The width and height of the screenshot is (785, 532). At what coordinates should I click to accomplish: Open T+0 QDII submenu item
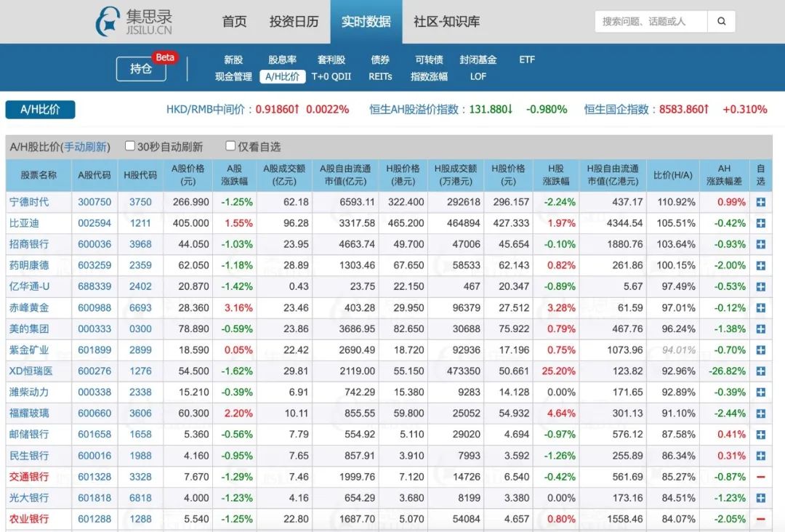tap(331, 76)
